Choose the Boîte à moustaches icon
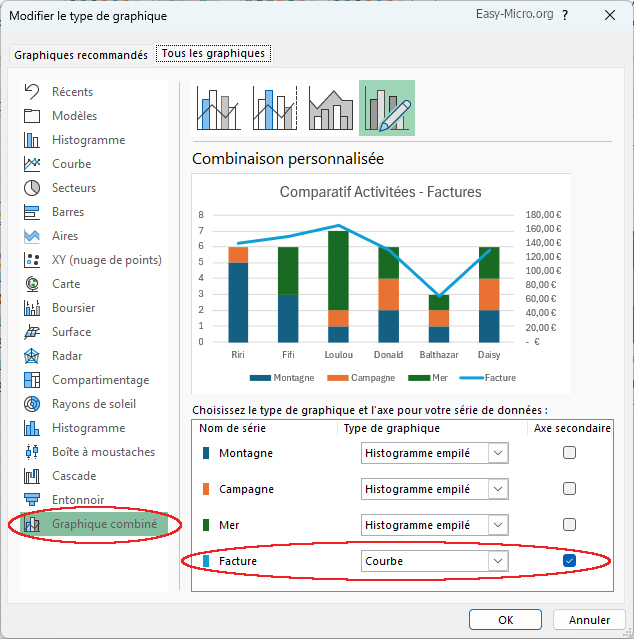The width and height of the screenshot is (634, 639). click(x=32, y=452)
